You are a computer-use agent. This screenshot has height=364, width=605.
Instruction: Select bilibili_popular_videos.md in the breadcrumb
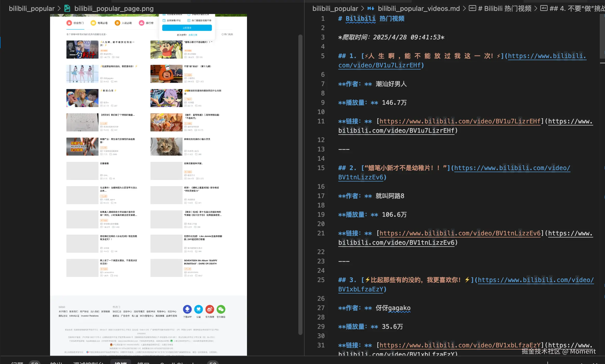pyautogui.click(x=419, y=9)
